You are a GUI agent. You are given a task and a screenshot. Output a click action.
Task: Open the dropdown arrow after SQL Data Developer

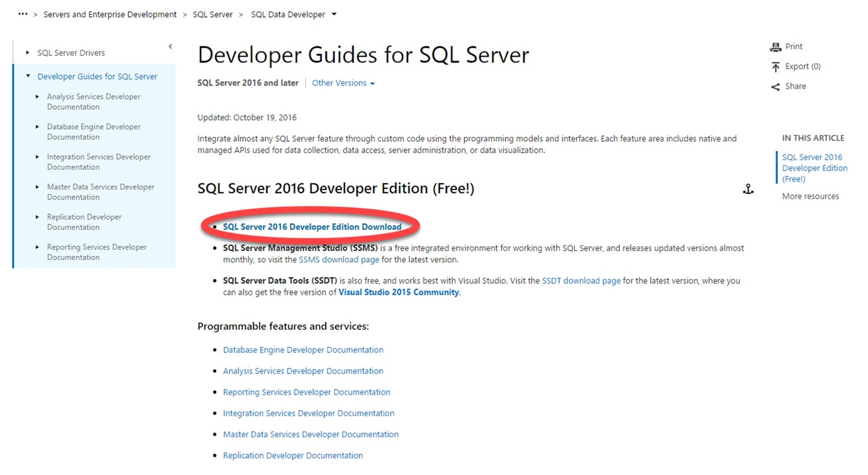[x=334, y=14]
